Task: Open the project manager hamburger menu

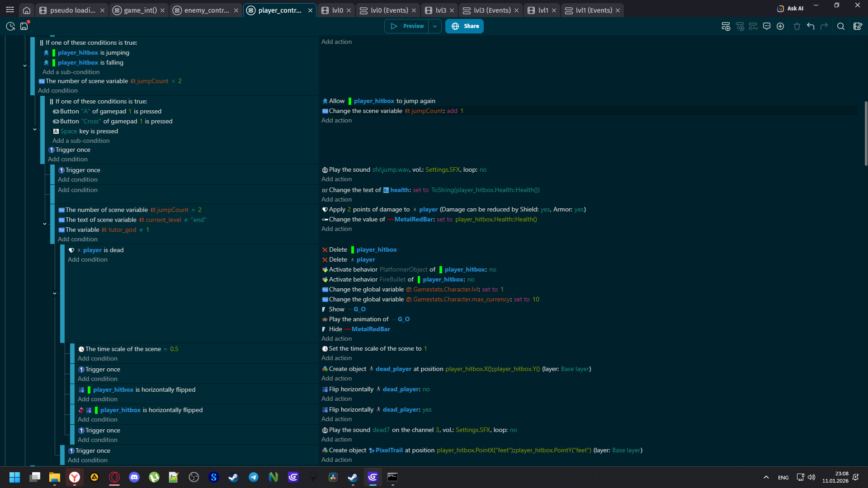Action: coord(10,9)
